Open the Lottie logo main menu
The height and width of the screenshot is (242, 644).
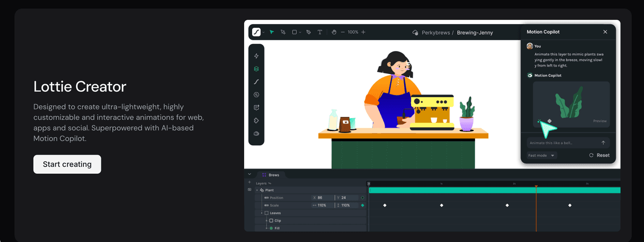257,32
